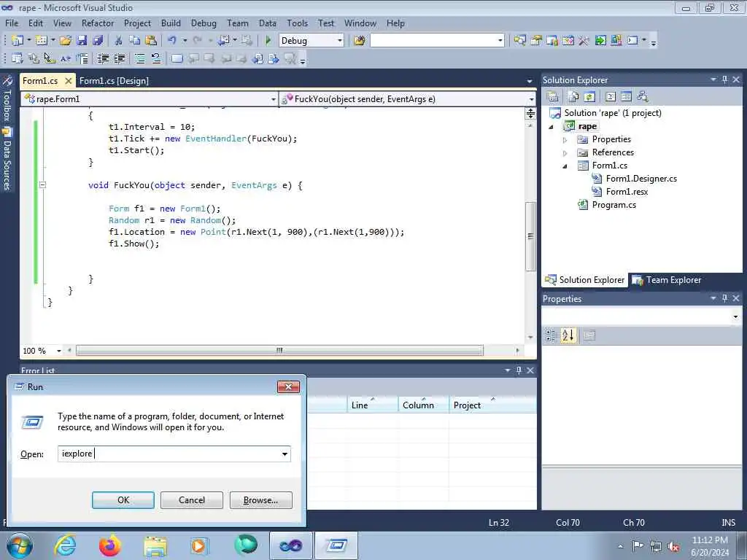Start debugging with the green play arrow
747x560 pixels.
(x=268, y=41)
